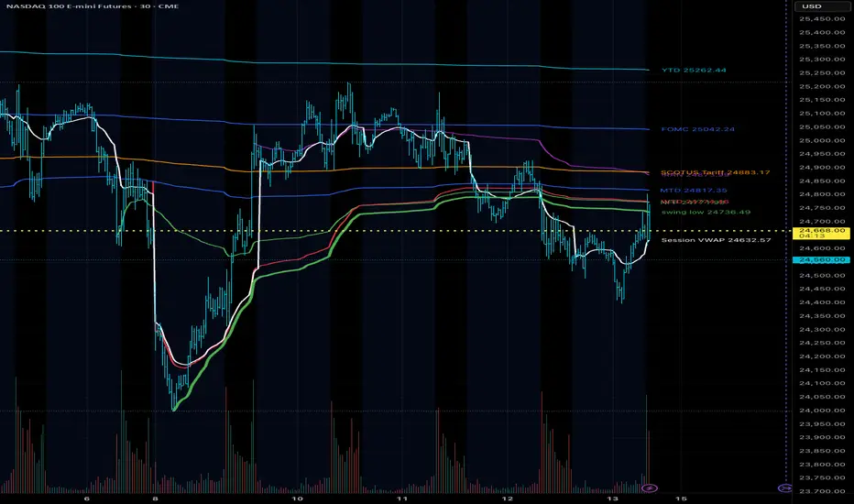Click date 6 on the time axis
This screenshot has height=504, width=854.
pyautogui.click(x=87, y=499)
